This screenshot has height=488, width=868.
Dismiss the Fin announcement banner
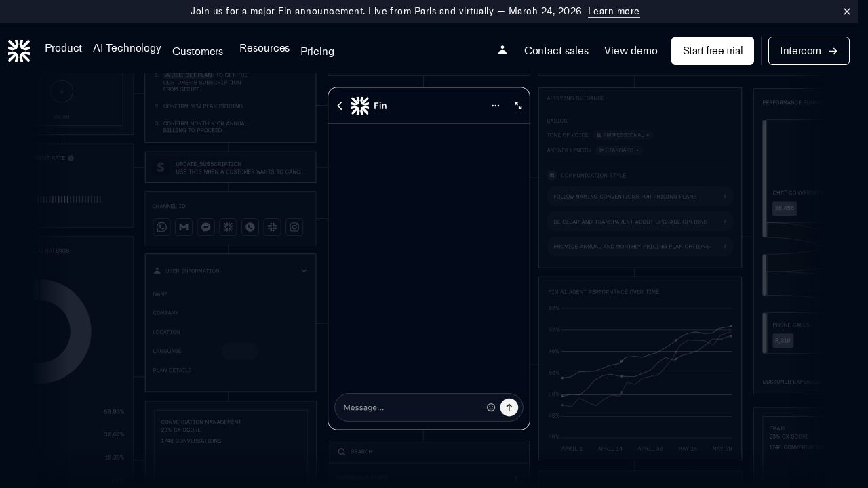(x=847, y=12)
